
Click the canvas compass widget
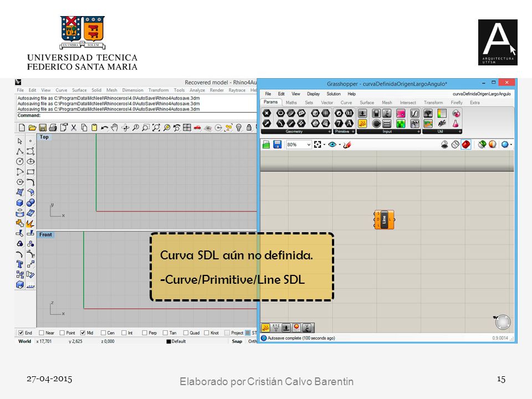[x=503, y=322]
